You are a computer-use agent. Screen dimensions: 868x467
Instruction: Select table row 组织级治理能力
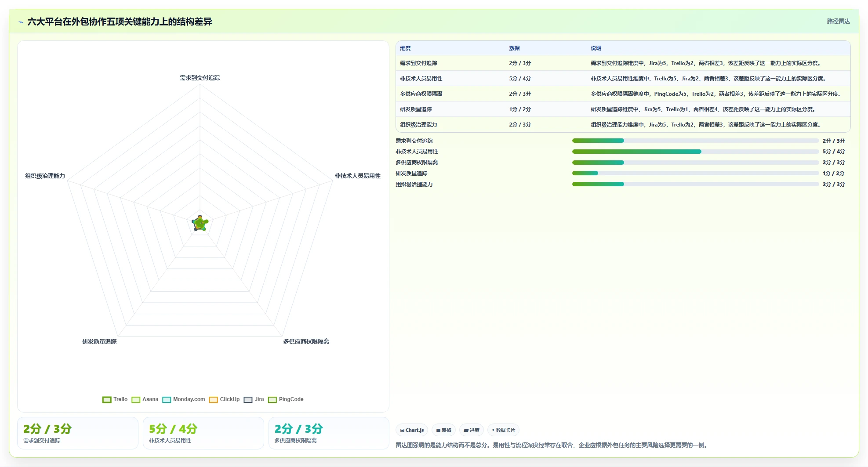point(623,125)
